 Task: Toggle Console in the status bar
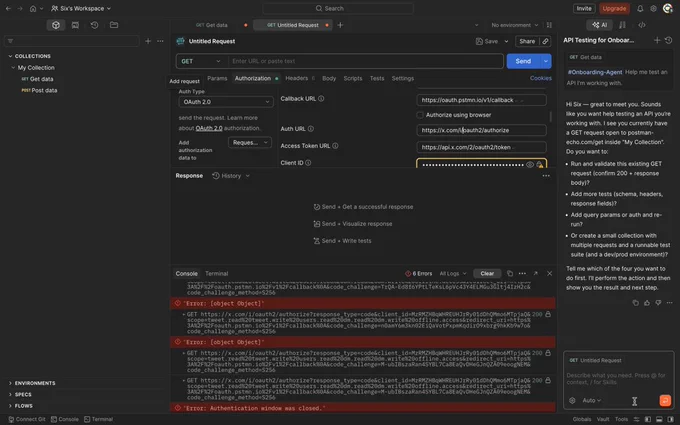pyautogui.click(x=65, y=419)
